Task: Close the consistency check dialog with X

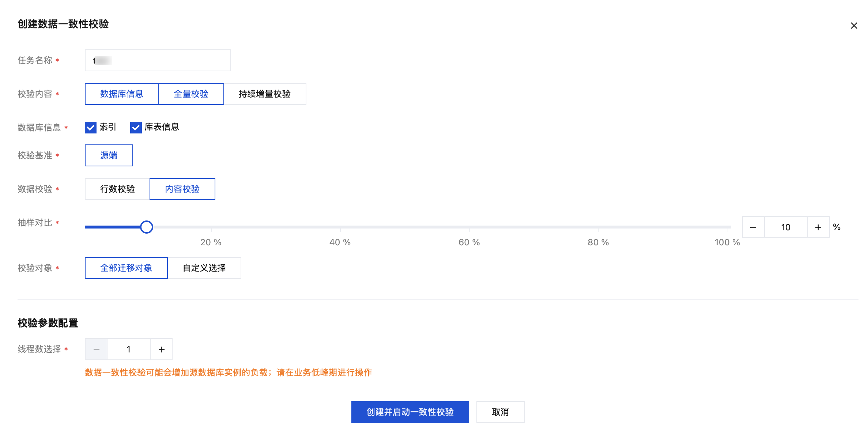Action: coord(854,26)
